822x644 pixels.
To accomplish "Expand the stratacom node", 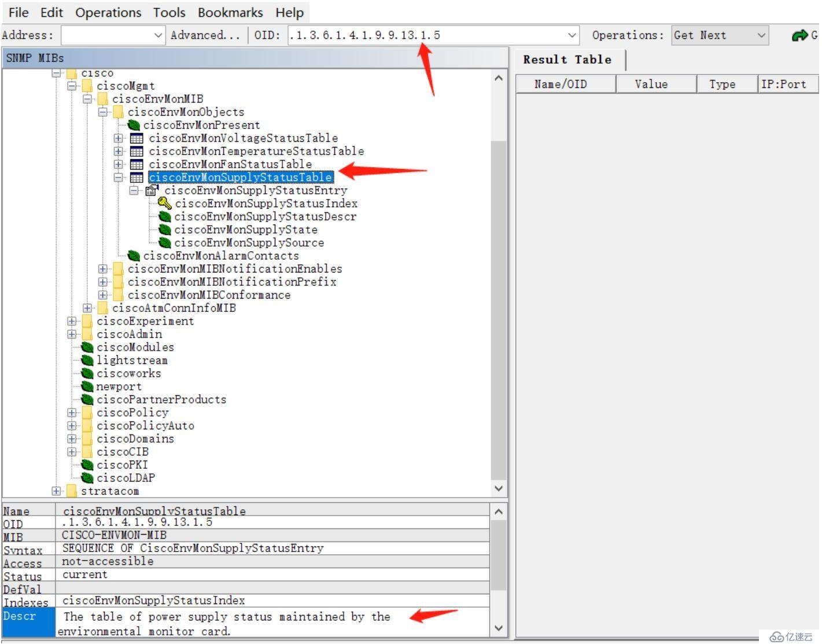I will (x=56, y=491).
